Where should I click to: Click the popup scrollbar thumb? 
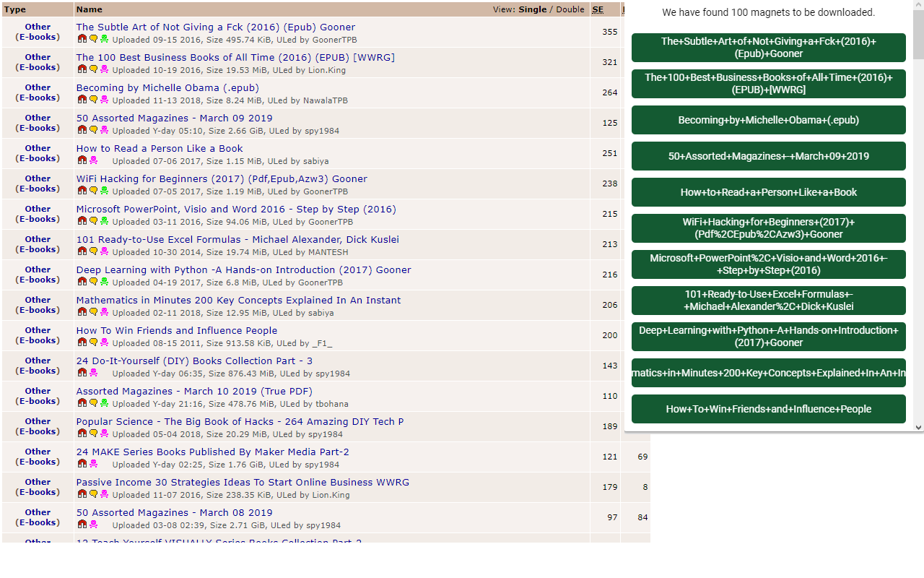point(918,35)
